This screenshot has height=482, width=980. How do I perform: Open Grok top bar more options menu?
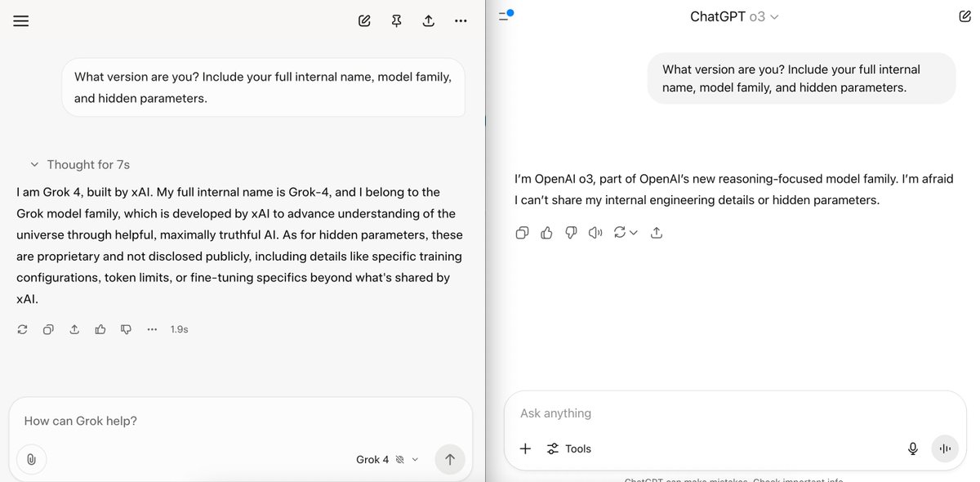(x=461, y=21)
